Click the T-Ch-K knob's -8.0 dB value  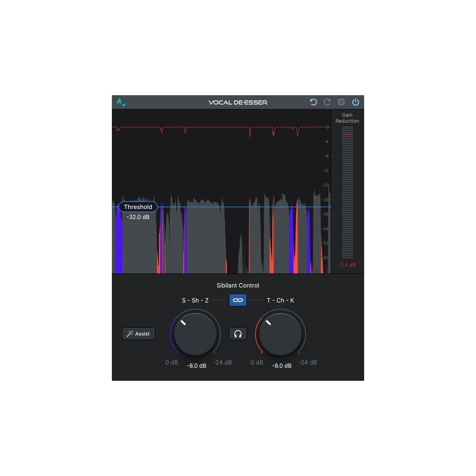(x=282, y=366)
